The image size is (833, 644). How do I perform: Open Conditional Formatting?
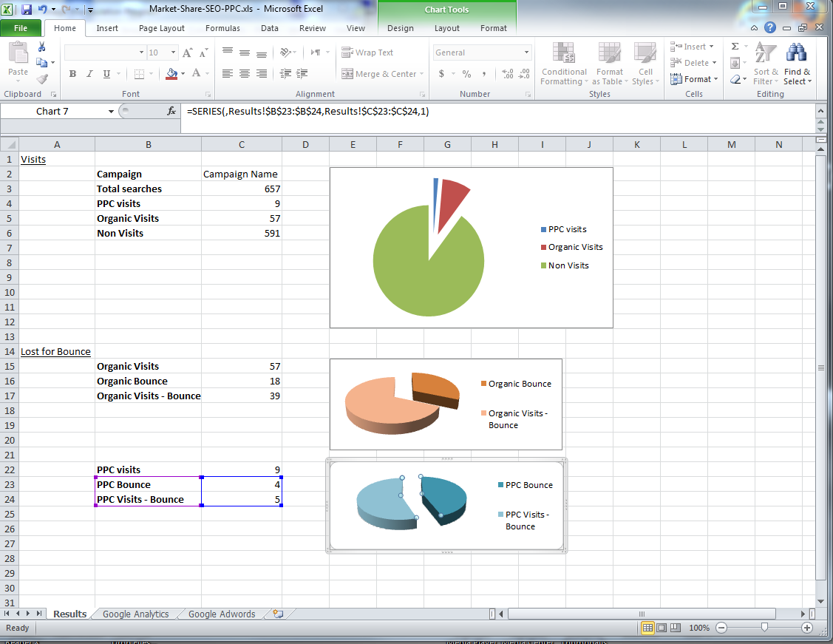[x=564, y=64]
